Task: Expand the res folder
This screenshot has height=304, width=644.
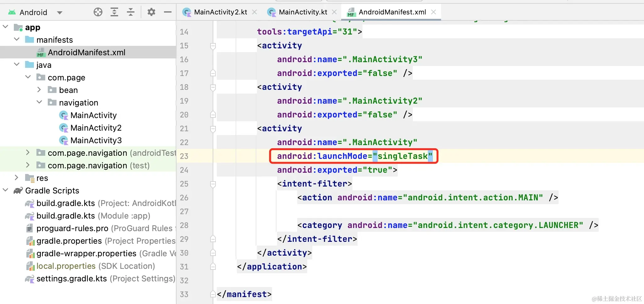Action: point(16,177)
